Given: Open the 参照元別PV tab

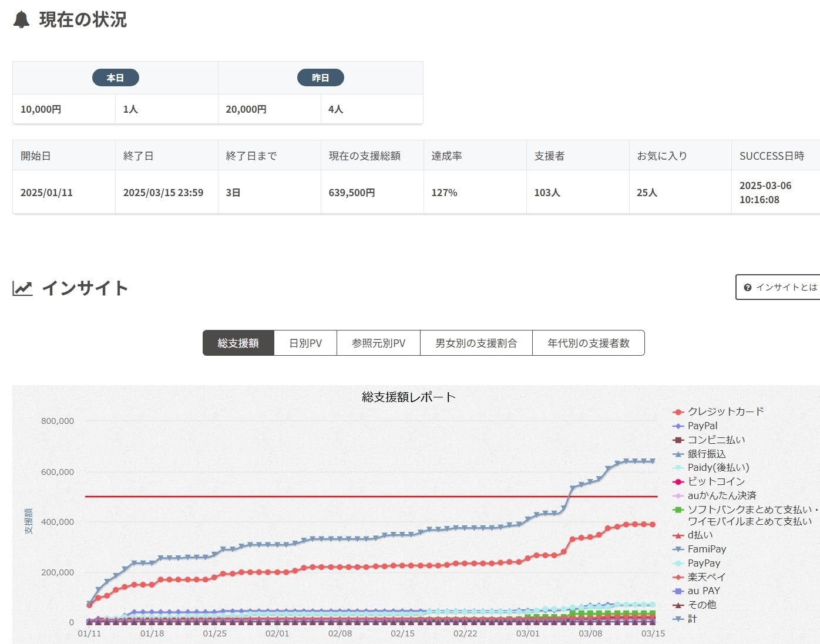Looking at the screenshot, I should pyautogui.click(x=378, y=343).
